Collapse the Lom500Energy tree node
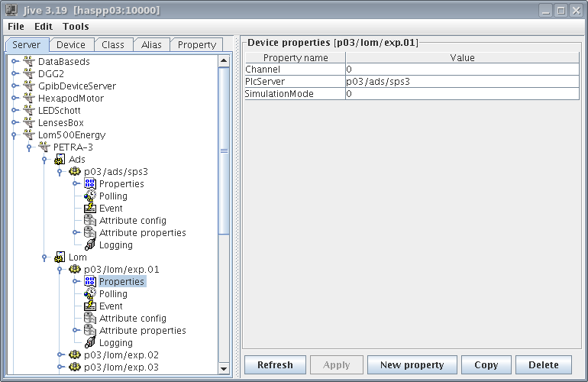 pyautogui.click(x=14, y=135)
